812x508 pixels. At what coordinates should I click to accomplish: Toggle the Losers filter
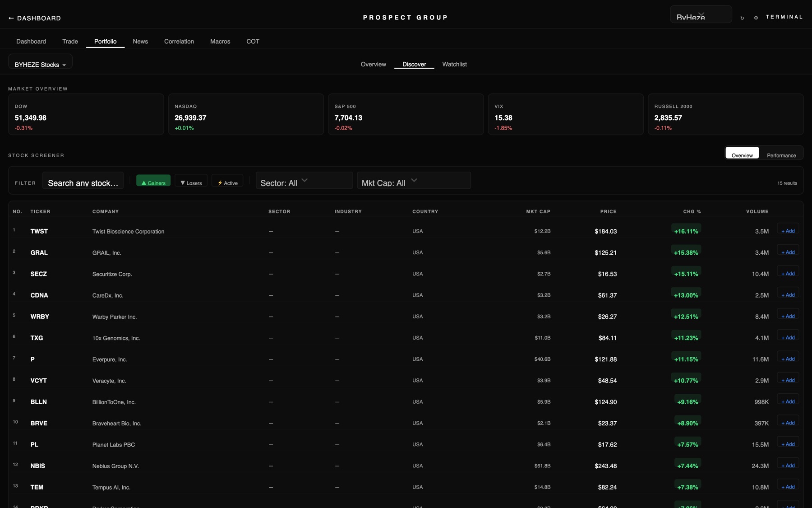point(191,180)
